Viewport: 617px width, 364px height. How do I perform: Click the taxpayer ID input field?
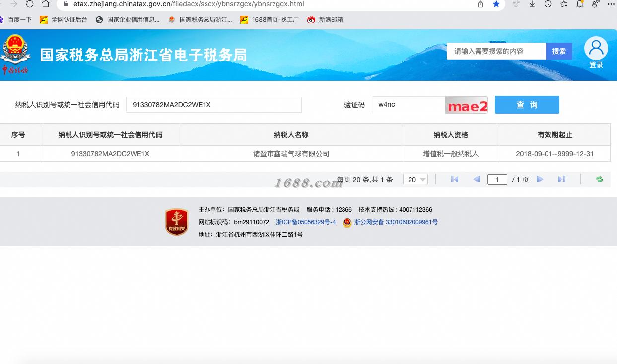click(x=214, y=105)
